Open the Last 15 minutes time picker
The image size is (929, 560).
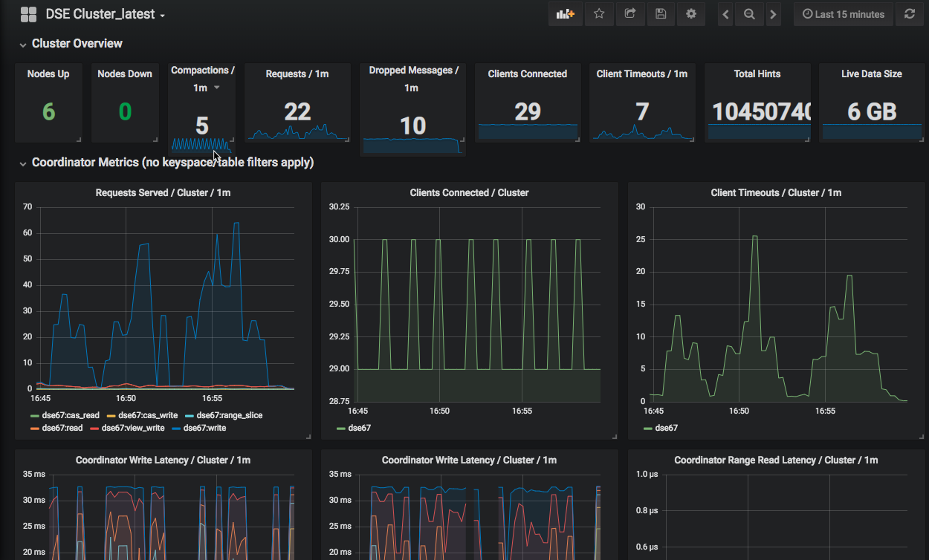tap(844, 14)
